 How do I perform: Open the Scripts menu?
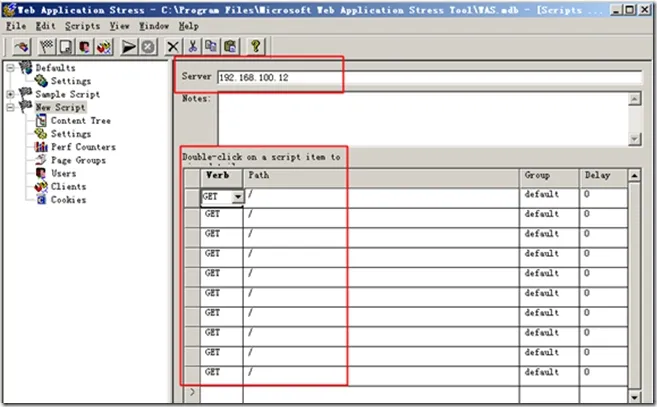coord(82,26)
